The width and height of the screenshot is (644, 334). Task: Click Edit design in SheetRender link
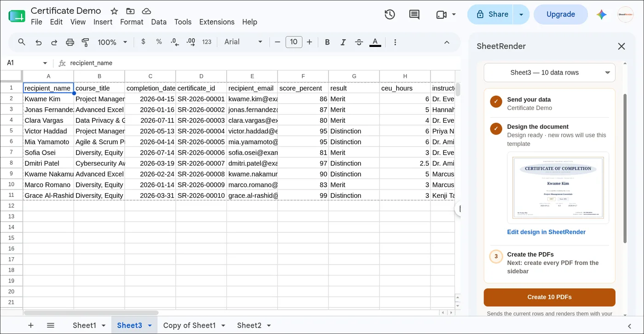coord(546,232)
